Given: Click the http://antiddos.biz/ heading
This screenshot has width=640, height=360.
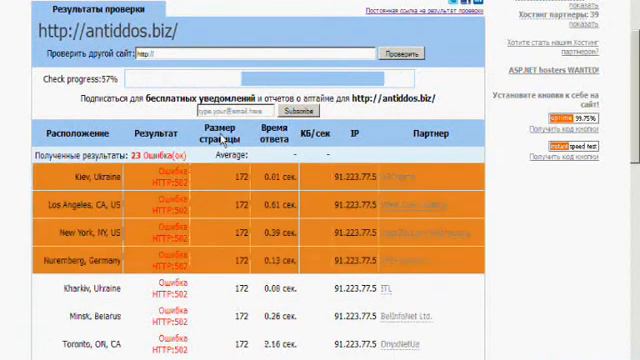Looking at the screenshot, I should coord(108,31).
